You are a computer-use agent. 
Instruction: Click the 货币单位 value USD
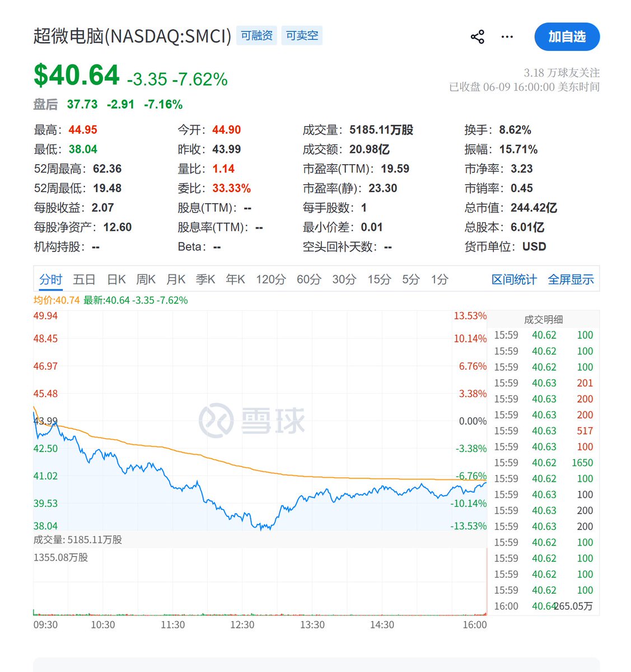(x=534, y=246)
